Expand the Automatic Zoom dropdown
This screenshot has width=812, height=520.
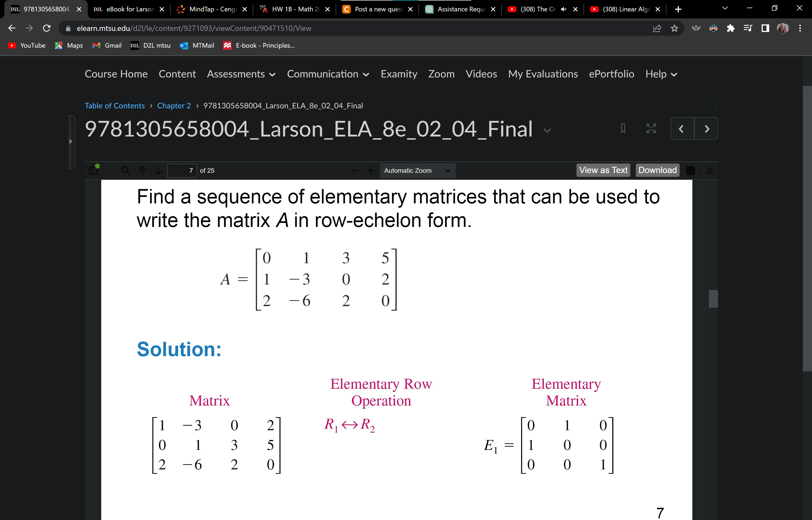[x=417, y=170]
